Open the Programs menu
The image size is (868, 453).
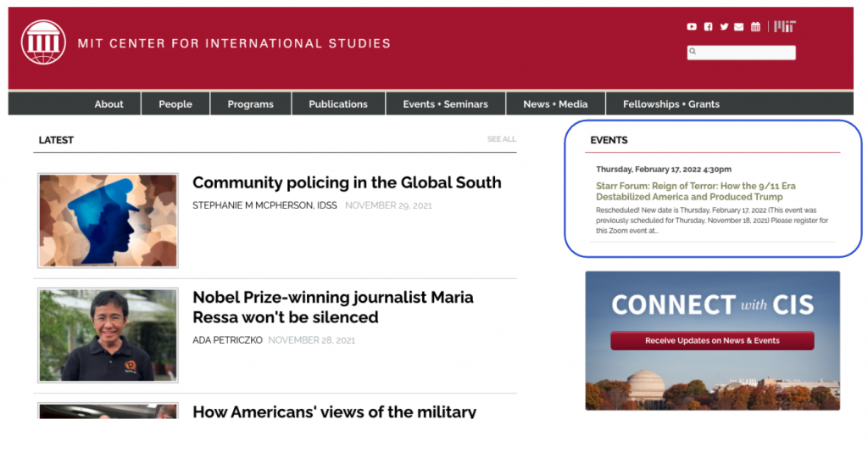250,104
